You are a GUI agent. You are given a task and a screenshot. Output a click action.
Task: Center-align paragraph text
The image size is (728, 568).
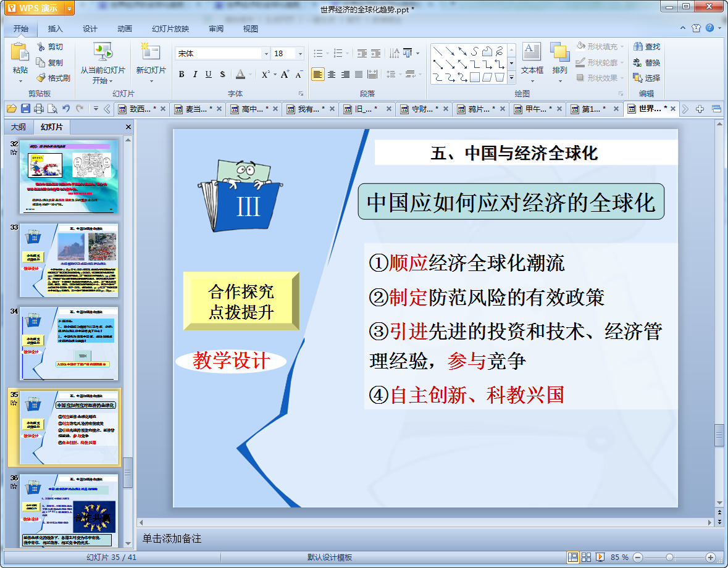coord(332,74)
